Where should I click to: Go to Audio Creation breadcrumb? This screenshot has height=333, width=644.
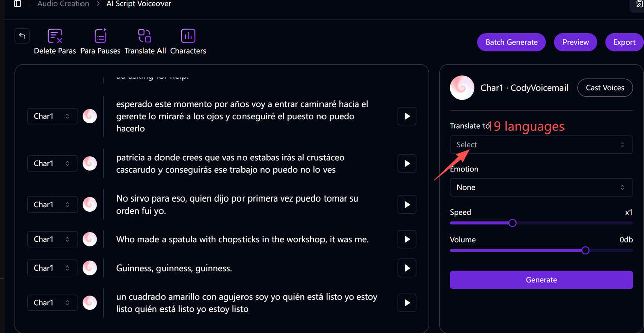pyautogui.click(x=63, y=4)
